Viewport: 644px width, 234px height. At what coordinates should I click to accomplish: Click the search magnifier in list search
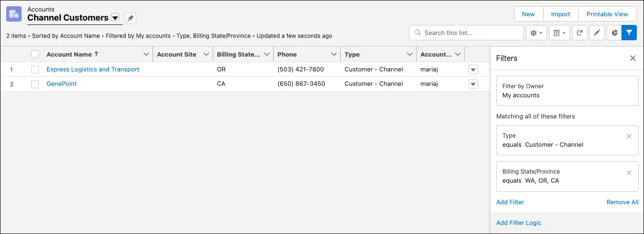point(417,33)
